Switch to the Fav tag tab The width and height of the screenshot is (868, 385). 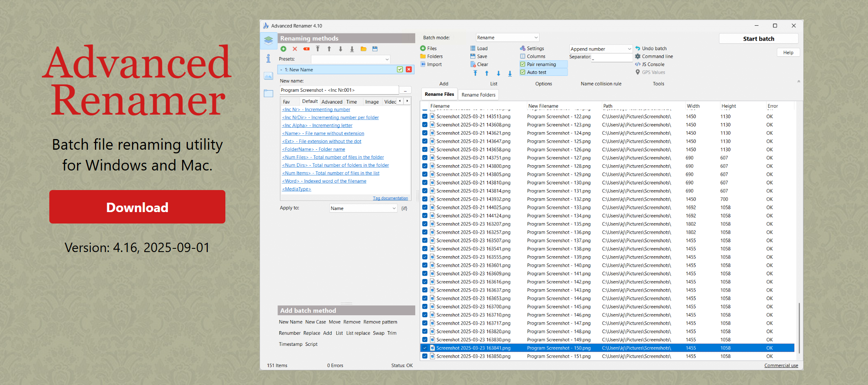coord(286,102)
